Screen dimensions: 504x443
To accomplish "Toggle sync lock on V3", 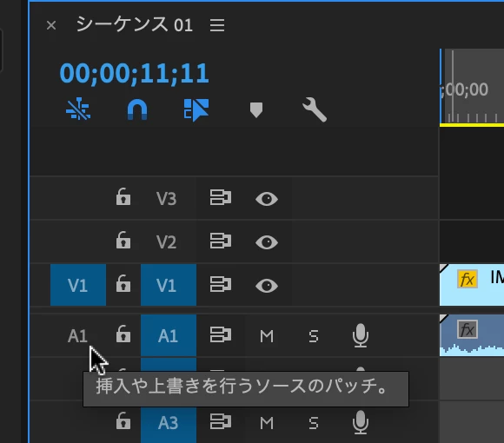I will click(x=221, y=197).
